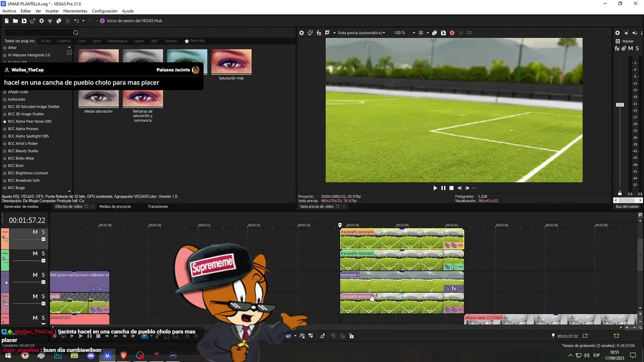The width and height of the screenshot is (644, 362).
Task: Choose the Refuerzo de saturación y luminancia preset
Action: 143,98
